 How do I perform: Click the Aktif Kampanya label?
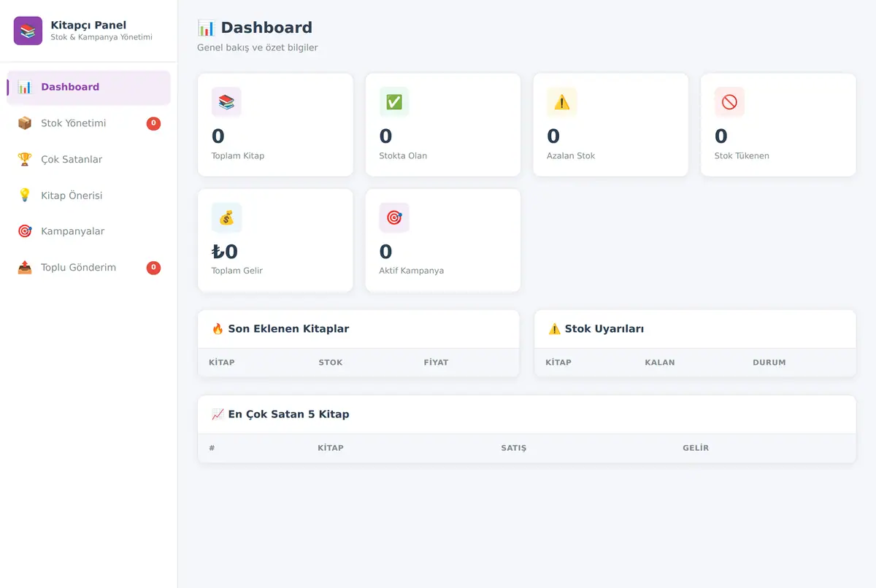(x=412, y=271)
